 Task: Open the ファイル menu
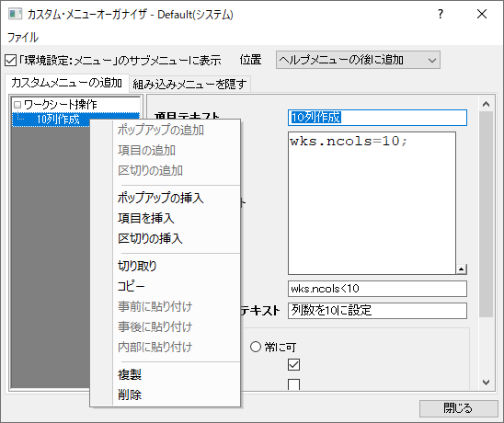point(22,38)
